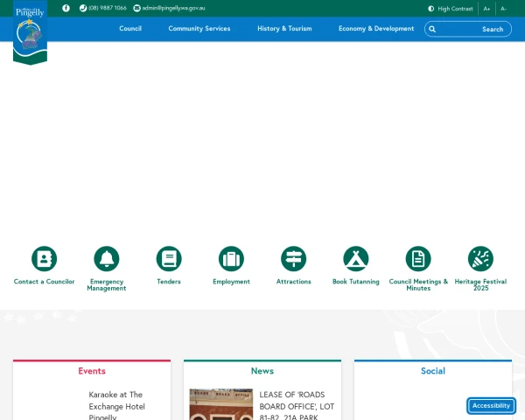Open the History & Tourism menu
Image resolution: width=525 pixels, height=420 pixels.
284,29
